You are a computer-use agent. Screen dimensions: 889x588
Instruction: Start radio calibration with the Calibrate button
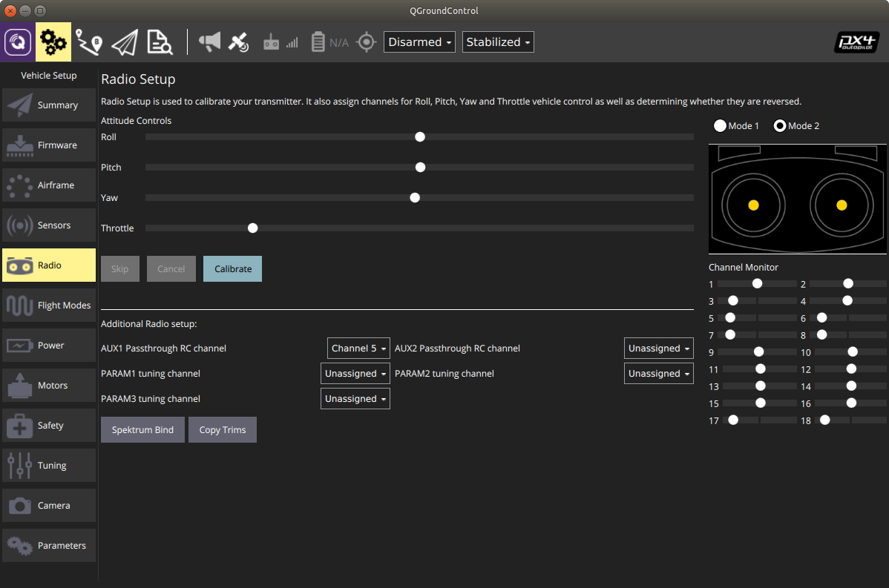click(x=232, y=268)
